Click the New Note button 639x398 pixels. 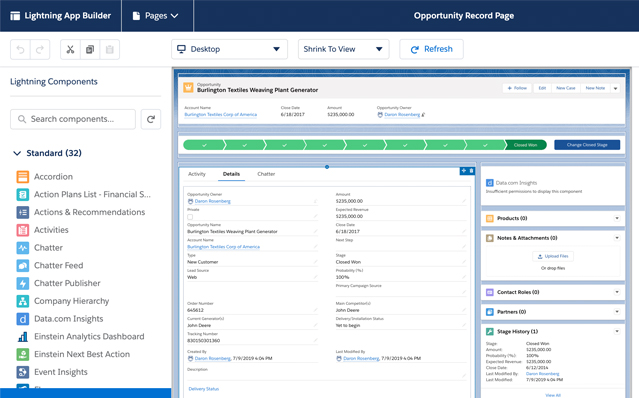(595, 88)
